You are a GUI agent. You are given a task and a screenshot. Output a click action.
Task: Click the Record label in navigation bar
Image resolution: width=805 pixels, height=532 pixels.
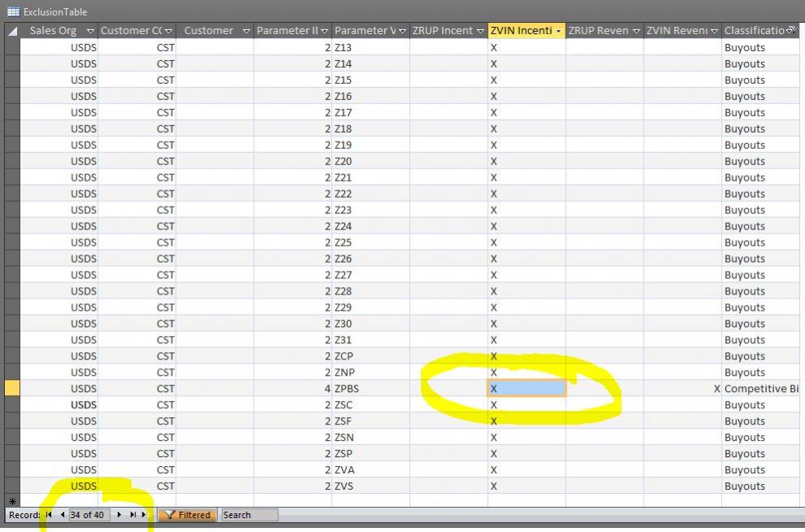click(24, 515)
